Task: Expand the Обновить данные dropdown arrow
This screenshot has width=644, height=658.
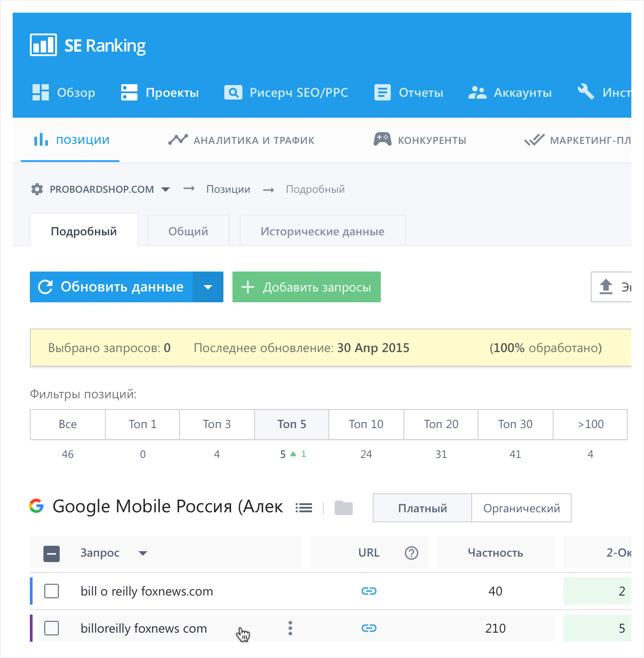Action: pos(208,287)
